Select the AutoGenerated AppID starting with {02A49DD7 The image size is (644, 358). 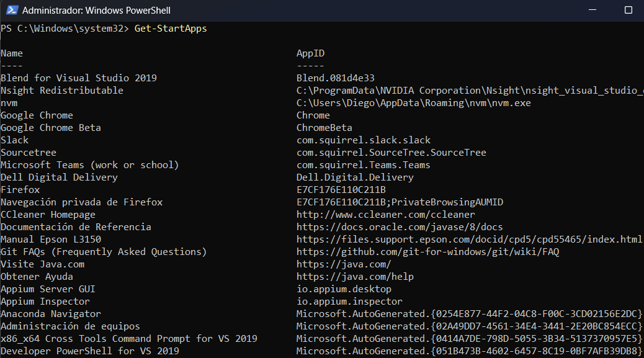470,326
